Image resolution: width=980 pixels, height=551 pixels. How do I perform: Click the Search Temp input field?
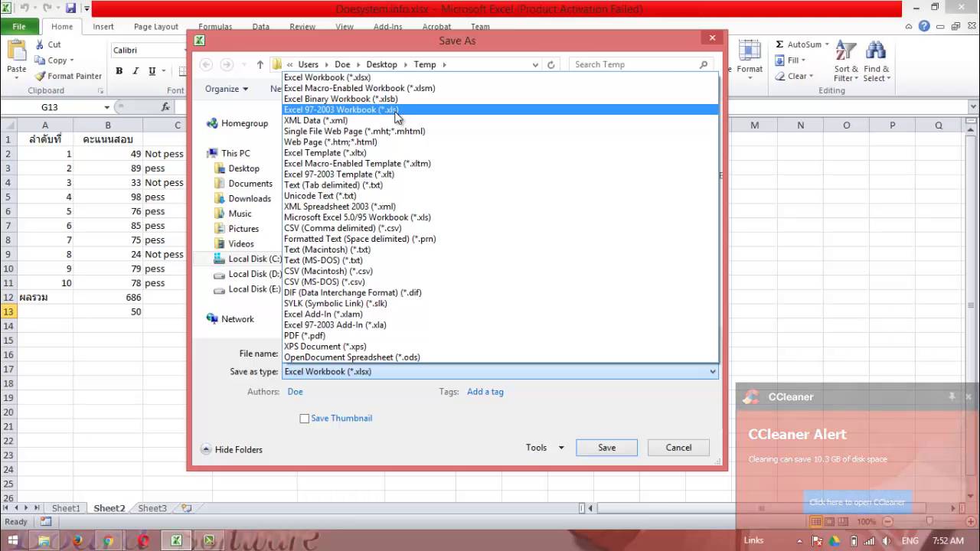[634, 64]
